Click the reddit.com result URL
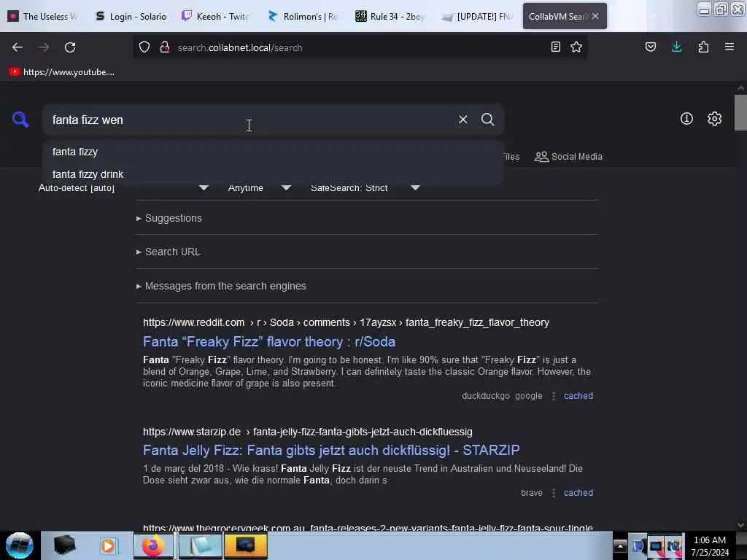Screen dimensions: 747x560 [346, 322]
